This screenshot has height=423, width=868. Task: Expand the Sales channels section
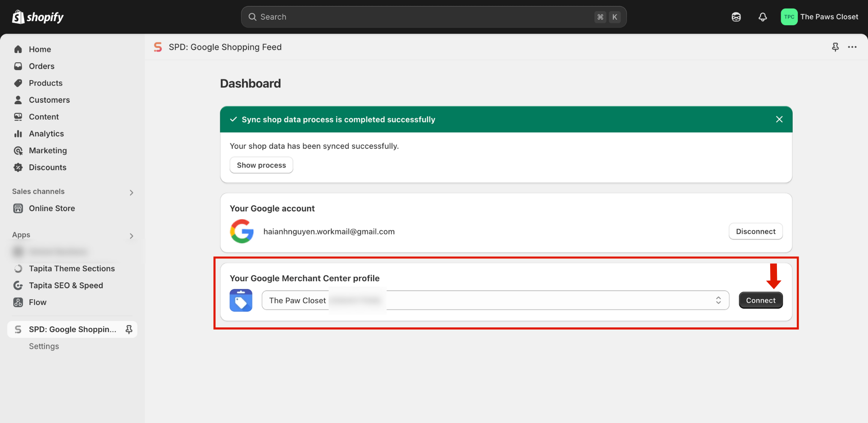click(x=131, y=192)
